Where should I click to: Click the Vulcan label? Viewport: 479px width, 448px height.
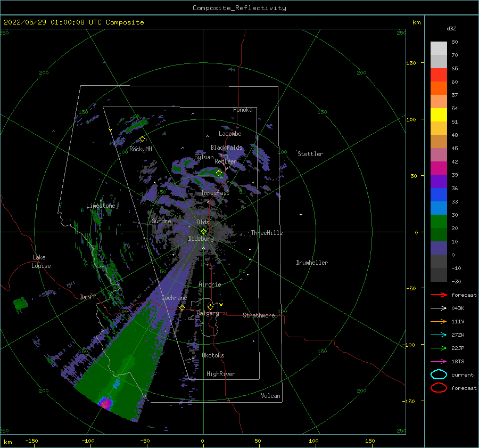pyautogui.click(x=271, y=396)
